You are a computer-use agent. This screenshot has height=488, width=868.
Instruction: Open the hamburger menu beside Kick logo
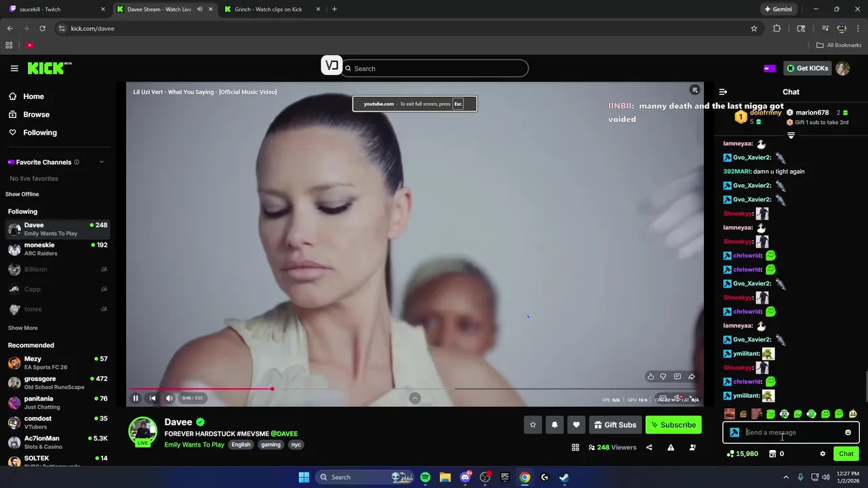14,68
